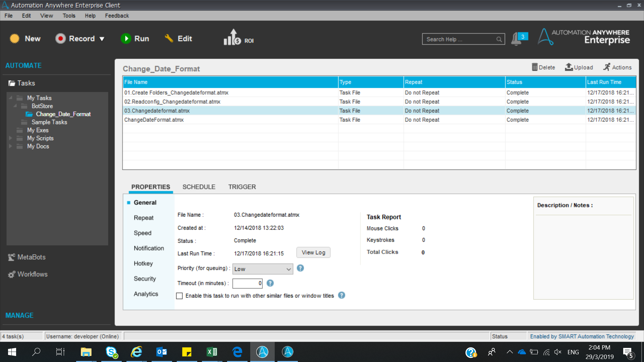Image resolution: width=644 pixels, height=362 pixels.
Task: Open the priority queuing help icon
Action: pyautogui.click(x=300, y=268)
